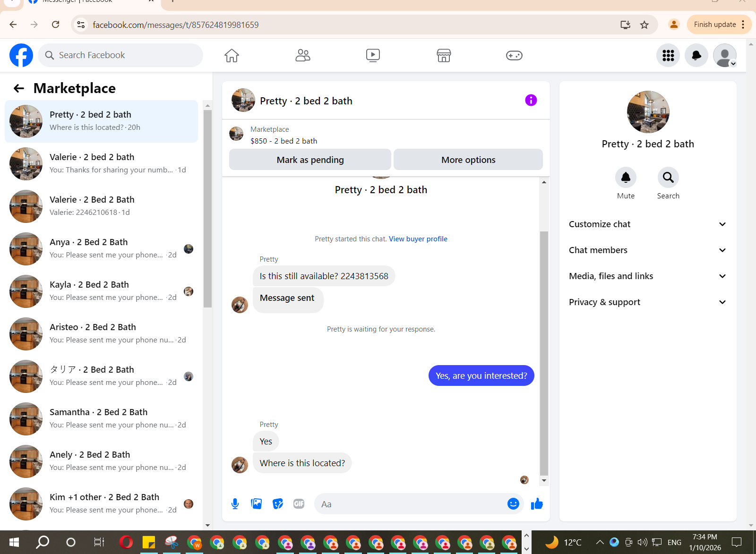
Task: Open the Kim +1 other chat
Action: click(x=101, y=504)
